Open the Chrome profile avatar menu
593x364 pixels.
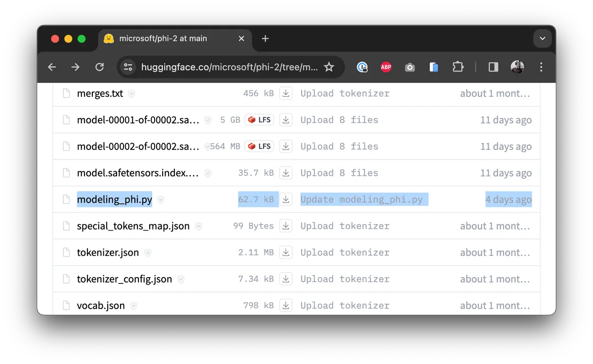pos(517,67)
